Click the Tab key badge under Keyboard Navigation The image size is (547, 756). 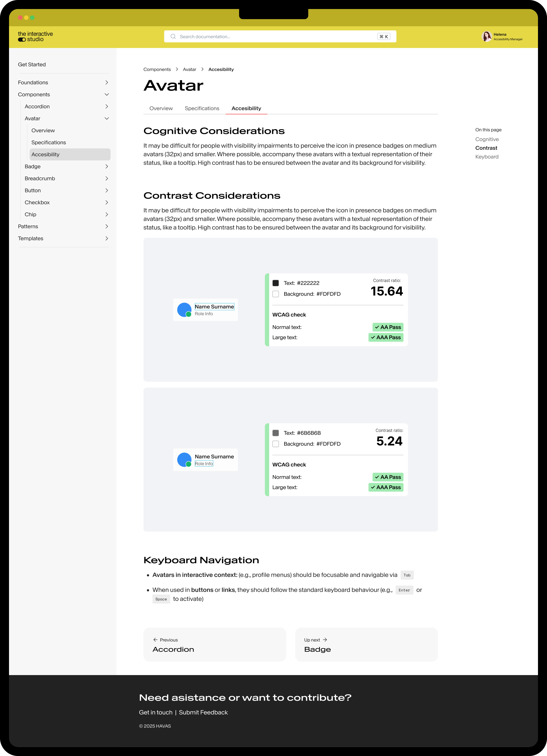point(407,575)
